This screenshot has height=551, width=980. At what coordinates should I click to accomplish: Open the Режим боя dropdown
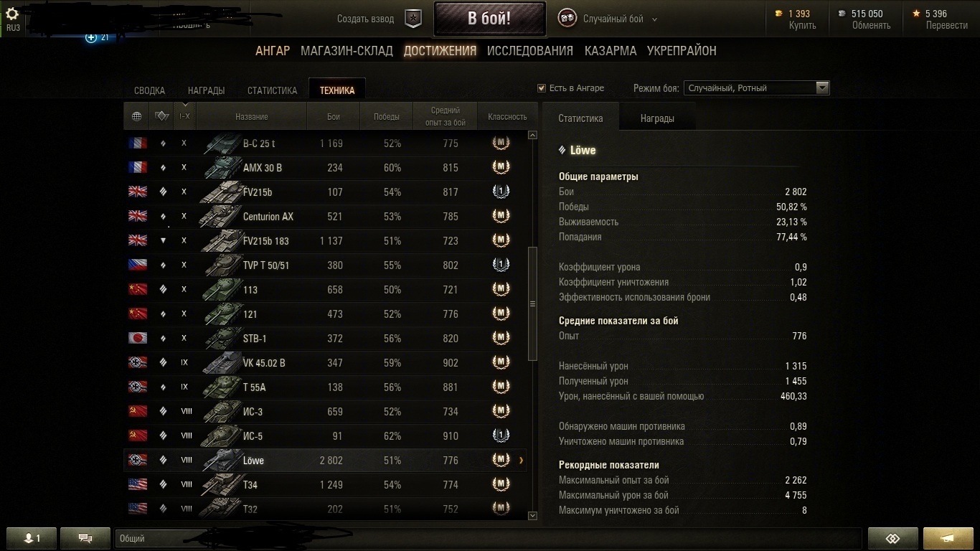pos(757,88)
